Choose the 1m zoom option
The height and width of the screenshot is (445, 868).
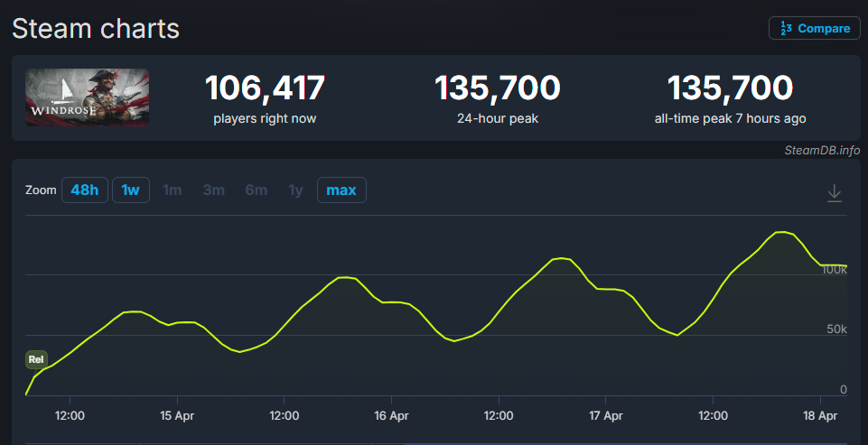tap(172, 190)
